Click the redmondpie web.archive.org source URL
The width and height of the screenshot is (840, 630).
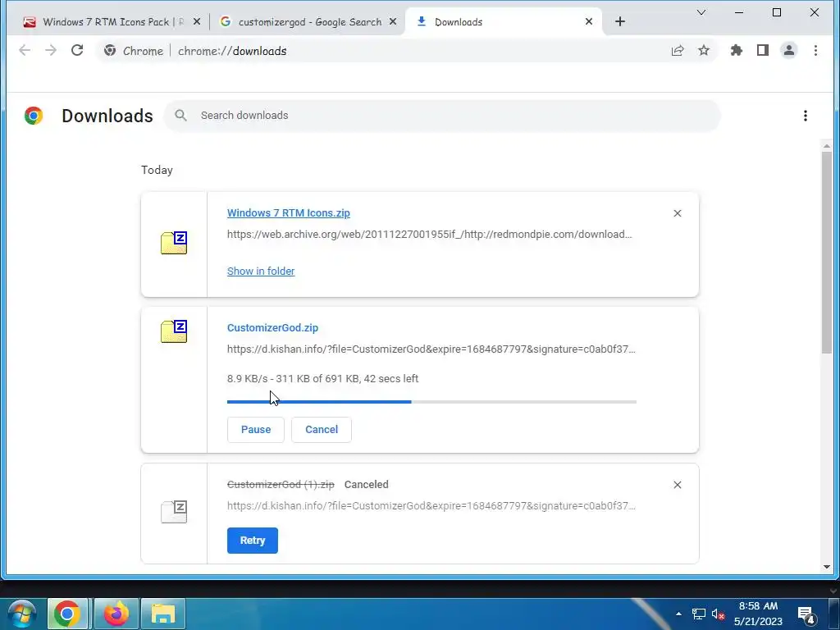point(429,235)
